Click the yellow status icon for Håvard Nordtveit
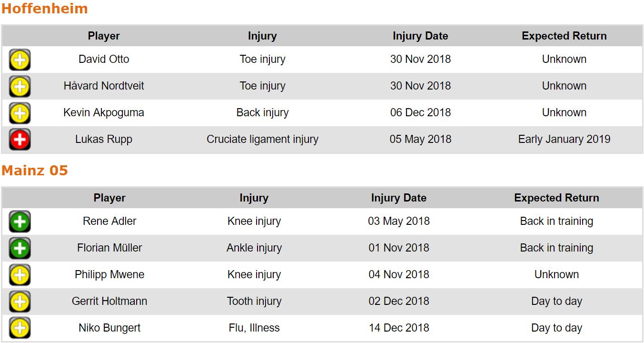Screen dimensions: 644x343 (x=20, y=86)
